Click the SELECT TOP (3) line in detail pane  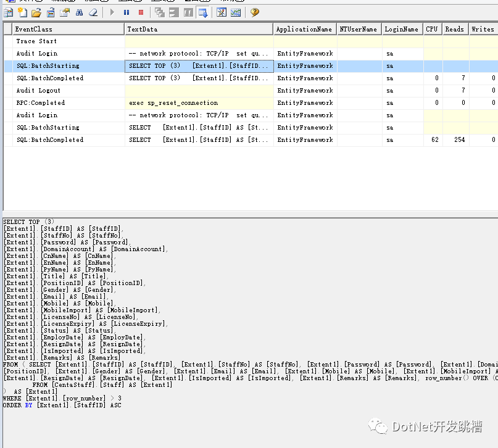28,222
